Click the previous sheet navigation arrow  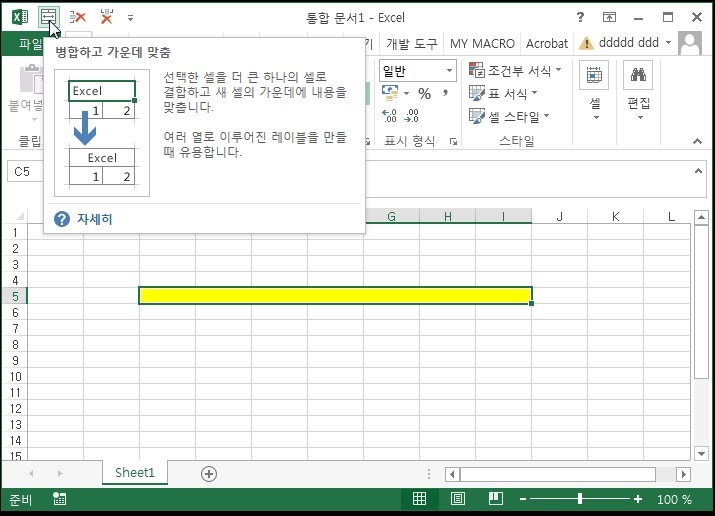point(31,474)
